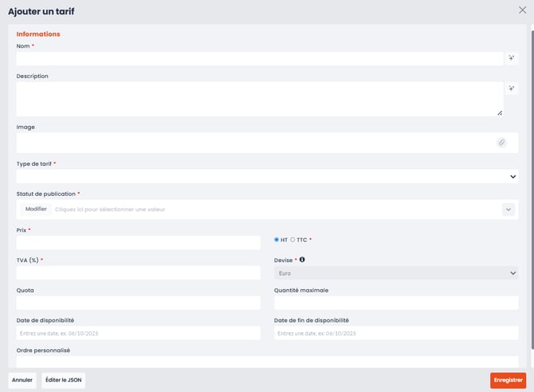Screen dimensions: 534x392
Task: Click the attachment icon in Image field
Action: (501, 143)
